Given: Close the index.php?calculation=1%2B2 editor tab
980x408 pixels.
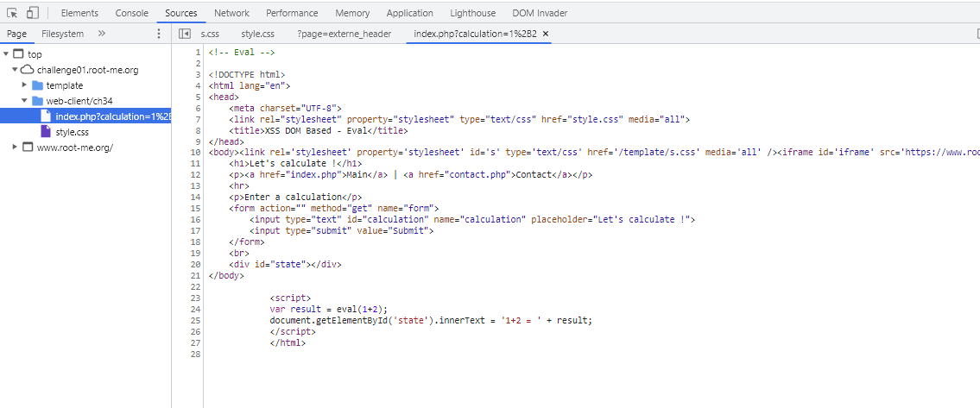Looking at the screenshot, I should pyautogui.click(x=545, y=34).
